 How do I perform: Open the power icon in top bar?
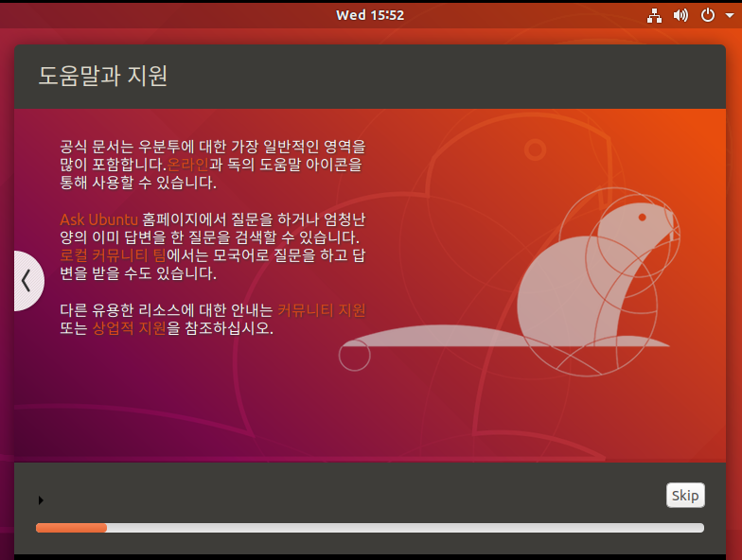[708, 15]
